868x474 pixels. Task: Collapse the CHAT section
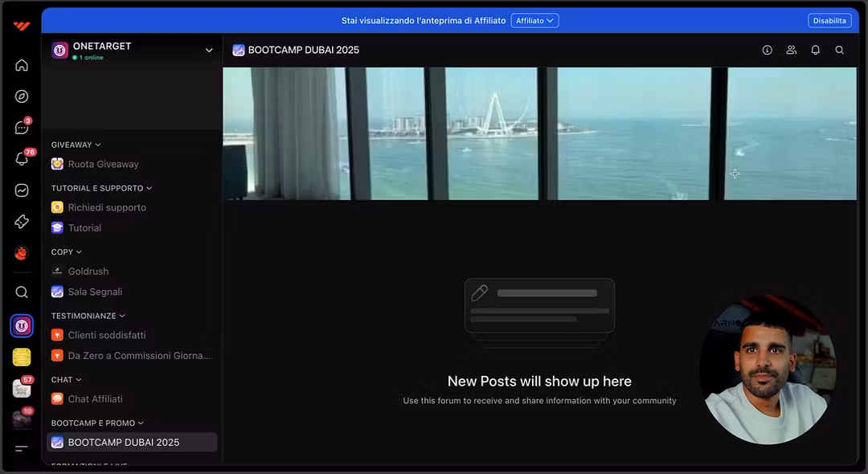66,379
